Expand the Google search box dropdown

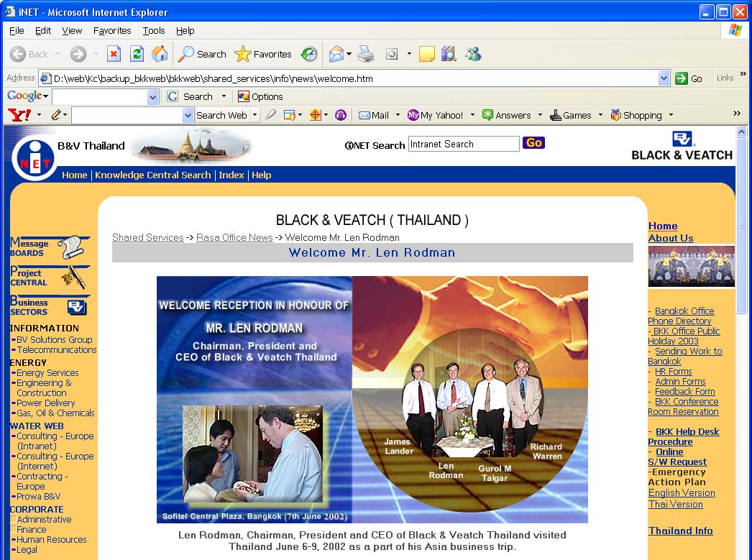click(152, 97)
